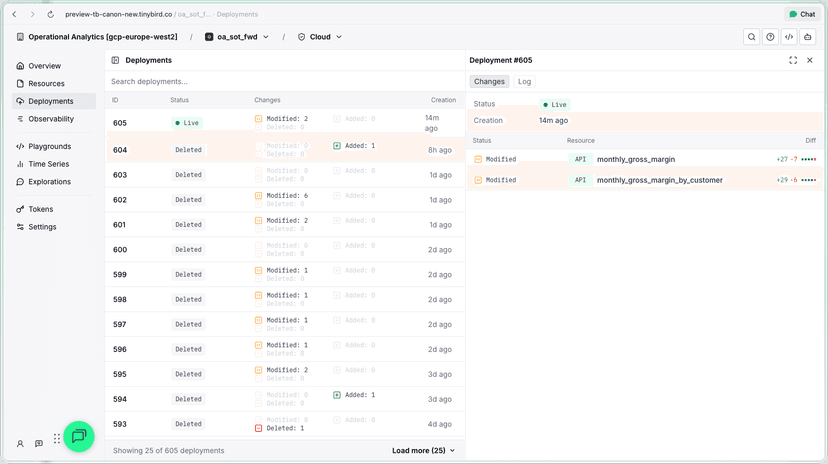
Task: Click the +27 -7 diff for monthly_gross_margin
Action: (x=796, y=159)
